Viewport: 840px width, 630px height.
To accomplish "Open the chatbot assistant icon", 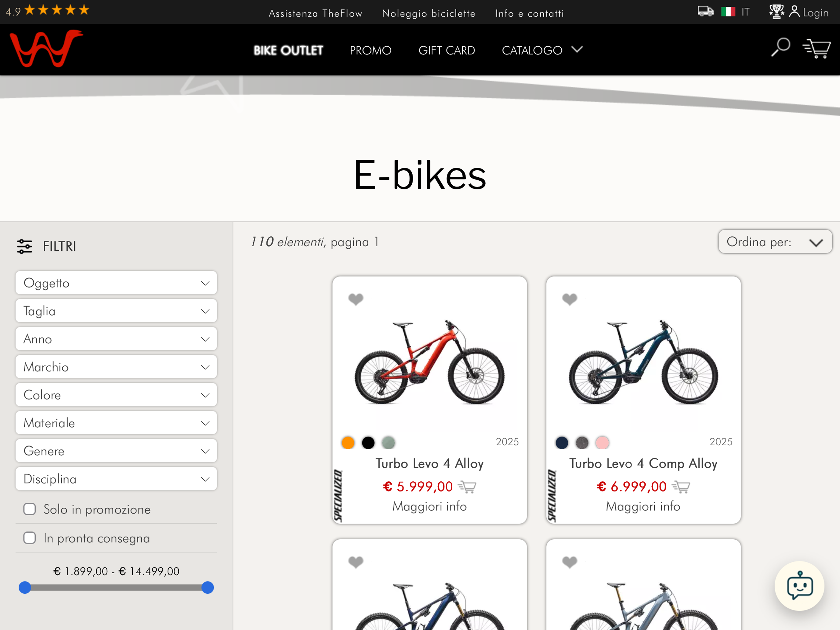I will [x=799, y=585].
